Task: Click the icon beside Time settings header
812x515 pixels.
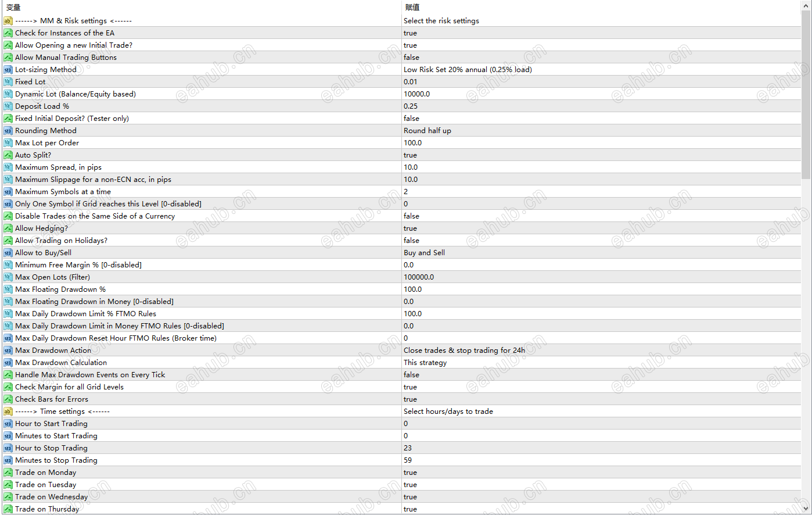Action: click(8, 411)
